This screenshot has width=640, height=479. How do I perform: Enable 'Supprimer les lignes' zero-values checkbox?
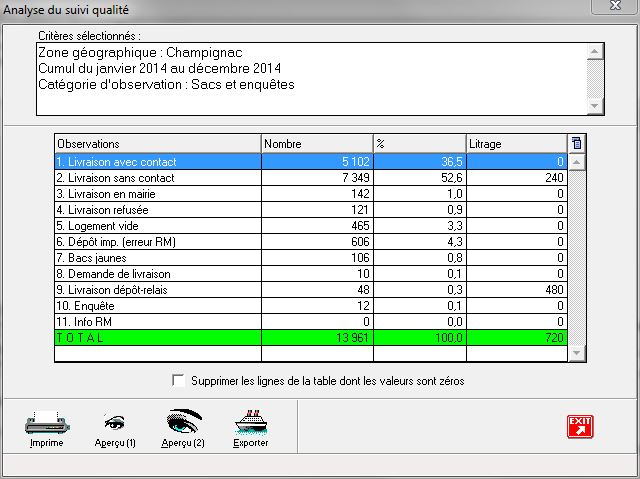coord(179,381)
